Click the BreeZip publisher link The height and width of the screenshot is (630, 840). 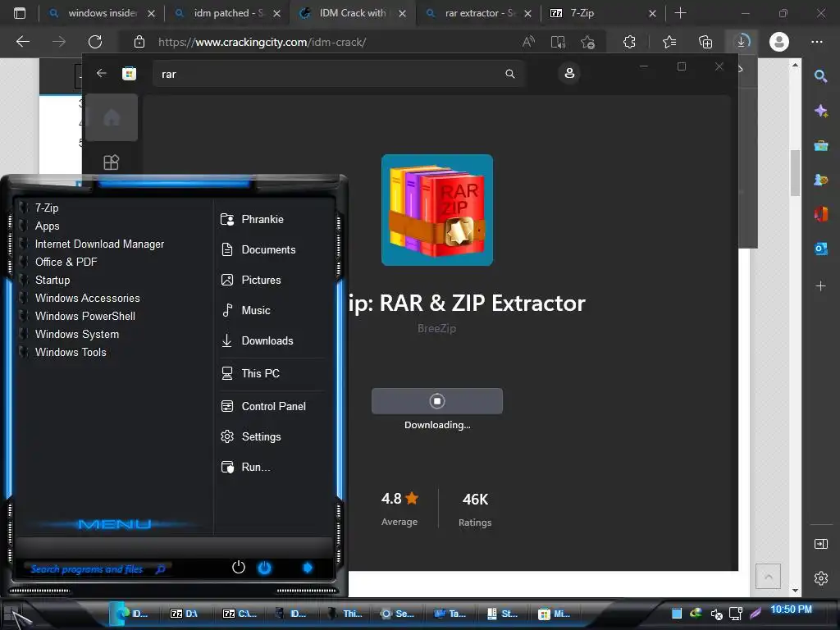coord(436,328)
